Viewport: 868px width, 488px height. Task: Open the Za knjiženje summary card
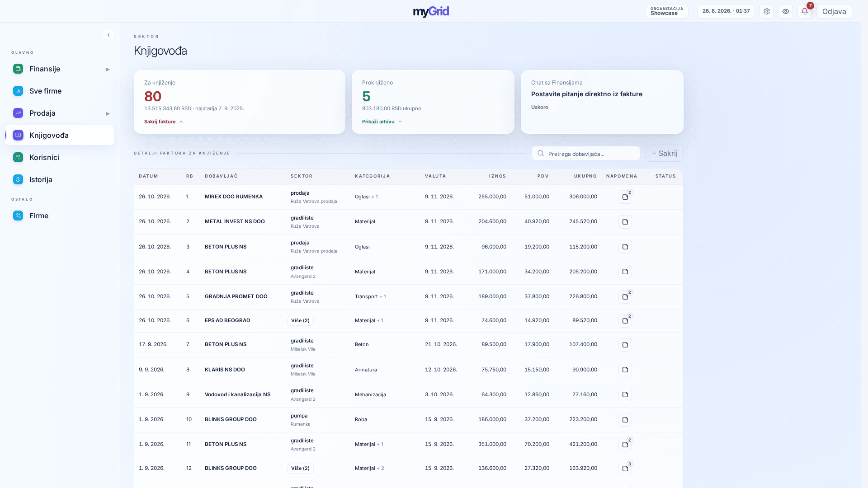coord(240,102)
